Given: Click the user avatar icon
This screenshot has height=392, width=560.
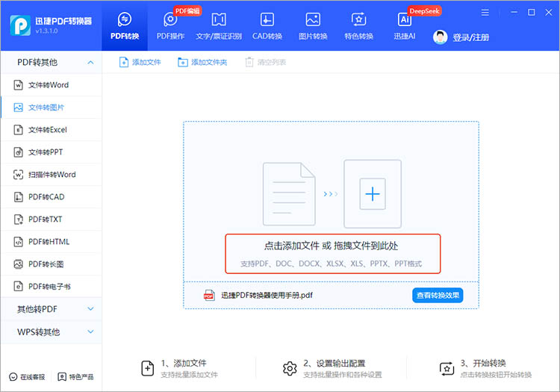Looking at the screenshot, I should (440, 37).
